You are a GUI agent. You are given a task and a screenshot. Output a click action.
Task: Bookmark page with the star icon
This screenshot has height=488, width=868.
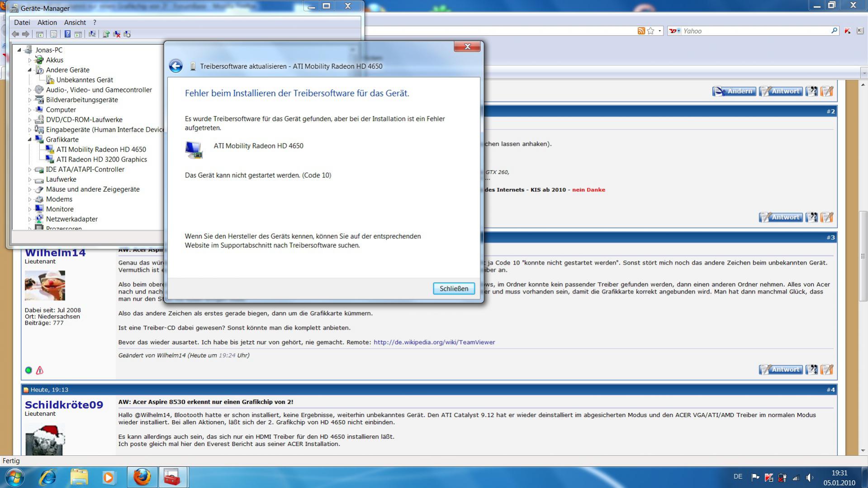650,31
